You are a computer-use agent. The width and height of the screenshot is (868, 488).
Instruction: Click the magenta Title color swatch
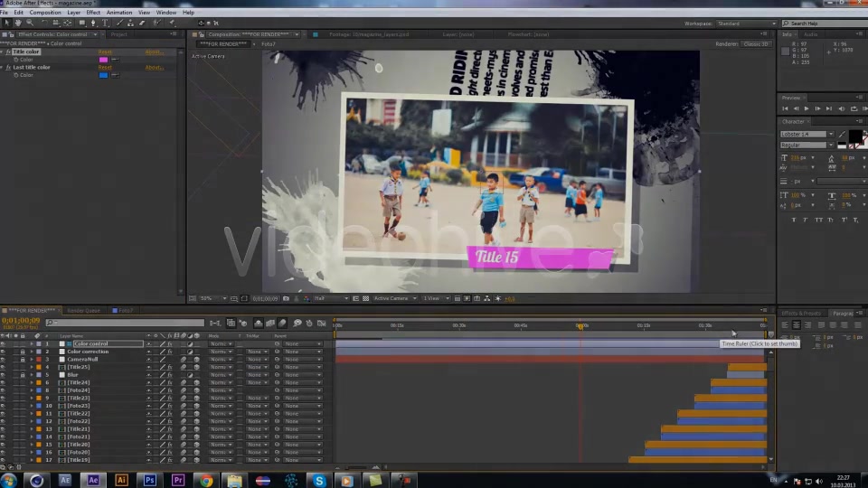click(103, 60)
